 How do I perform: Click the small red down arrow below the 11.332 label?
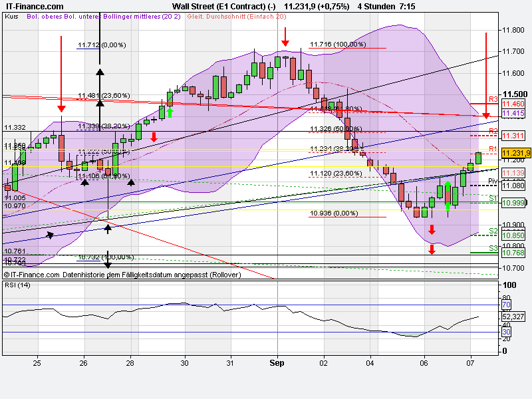coord(154,136)
